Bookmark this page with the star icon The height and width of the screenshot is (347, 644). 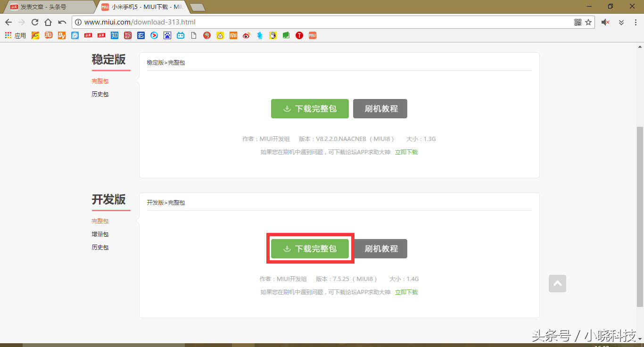pyautogui.click(x=588, y=22)
